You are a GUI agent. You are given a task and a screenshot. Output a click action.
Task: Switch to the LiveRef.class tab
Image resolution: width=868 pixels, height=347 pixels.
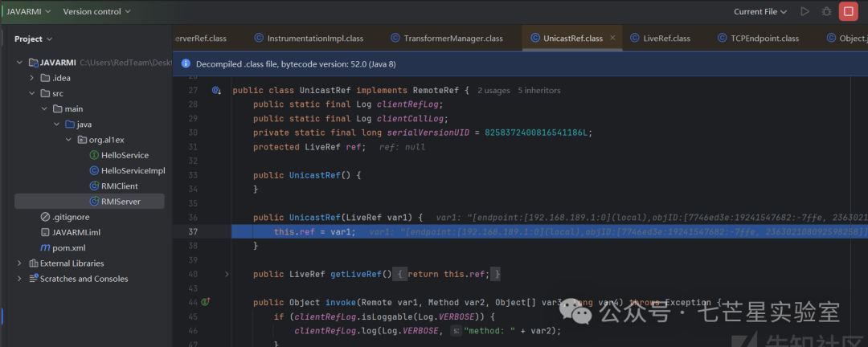[x=661, y=39]
